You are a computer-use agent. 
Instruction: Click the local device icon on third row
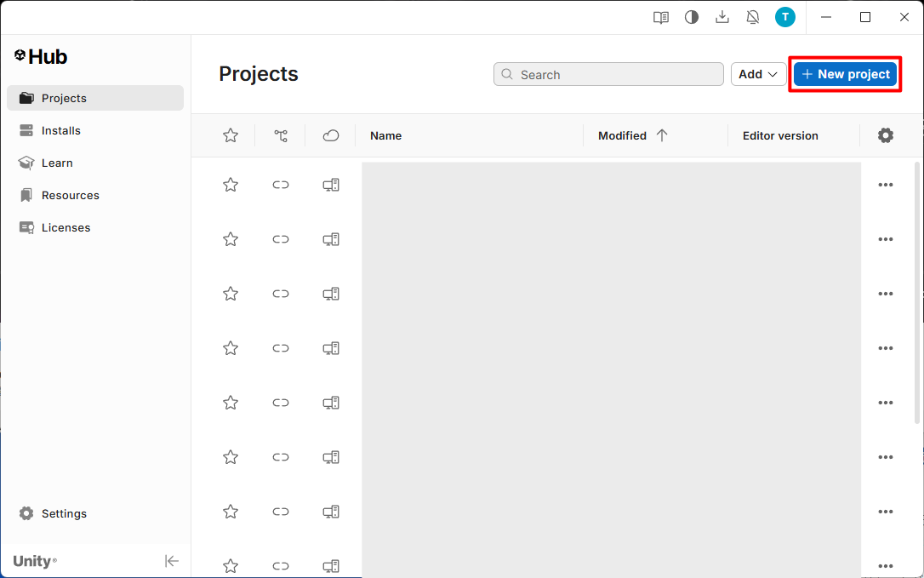point(331,294)
